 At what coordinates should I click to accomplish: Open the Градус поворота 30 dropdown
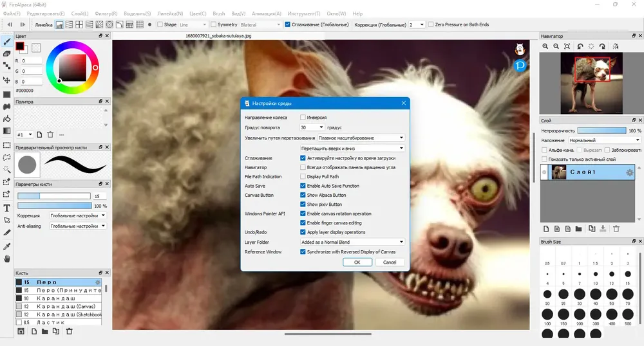[312, 127]
